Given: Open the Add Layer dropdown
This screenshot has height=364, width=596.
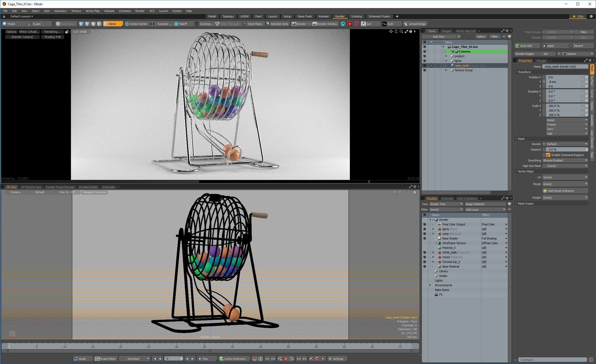Looking at the screenshot, I should coord(485,210).
